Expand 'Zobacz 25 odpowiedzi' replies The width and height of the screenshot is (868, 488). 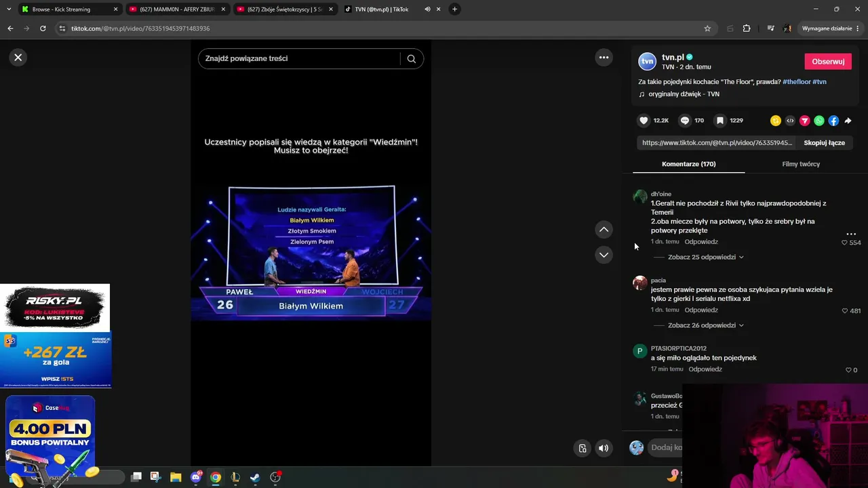pyautogui.click(x=705, y=258)
